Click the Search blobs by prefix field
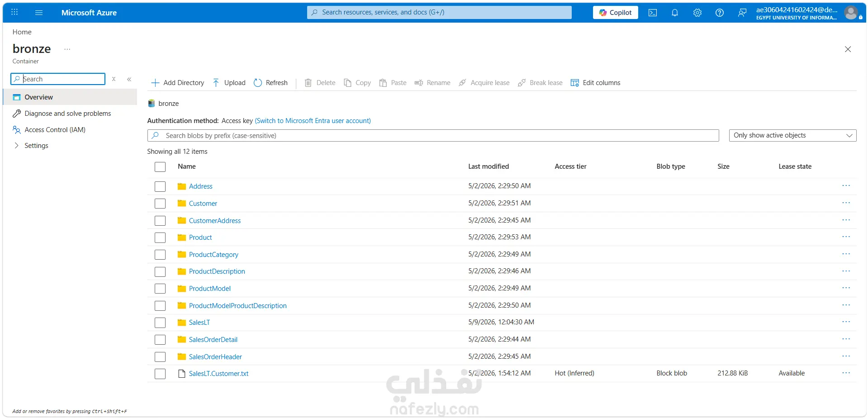Image resolution: width=868 pixels, height=418 pixels. [433, 136]
